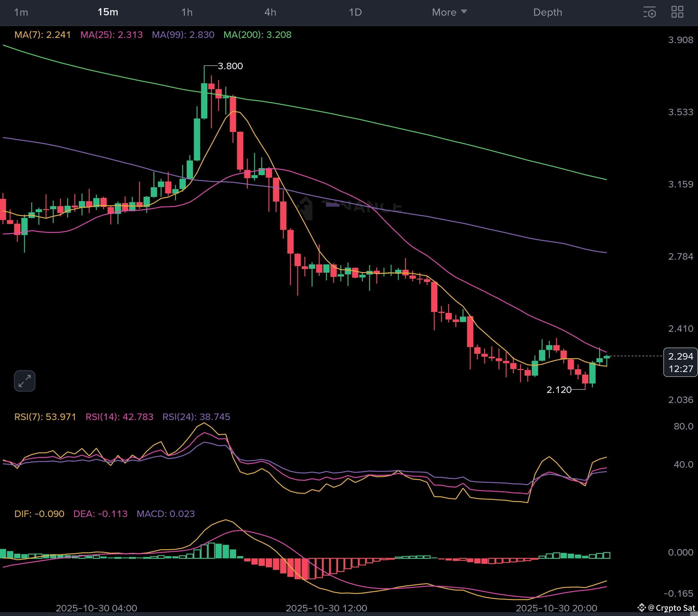Open the indicator settings icon top right

click(650, 12)
